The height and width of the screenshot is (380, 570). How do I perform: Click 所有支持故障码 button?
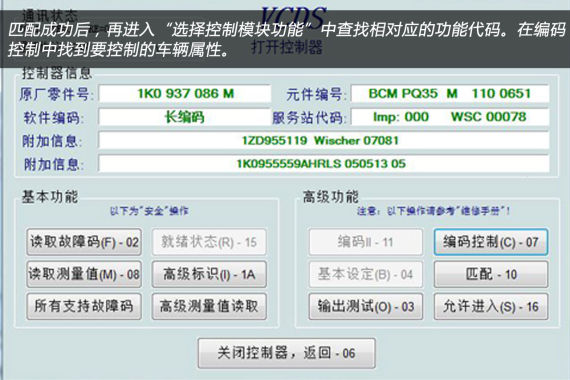point(84,306)
